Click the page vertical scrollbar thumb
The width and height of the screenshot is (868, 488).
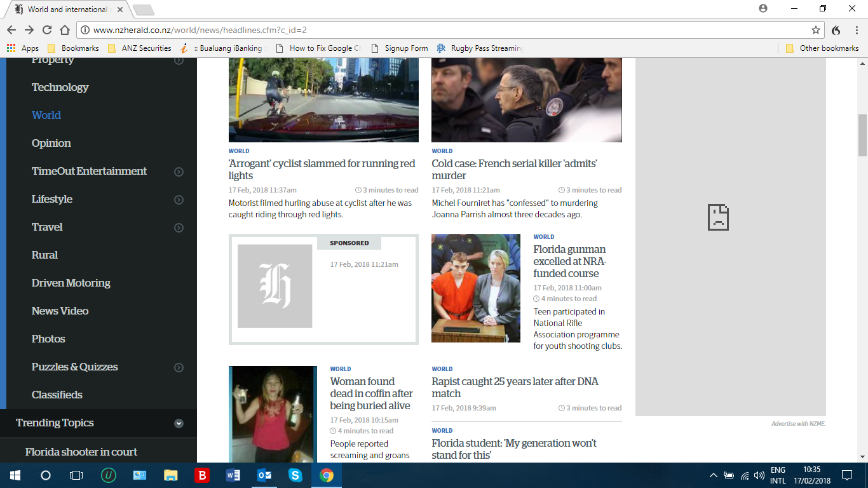click(x=862, y=135)
